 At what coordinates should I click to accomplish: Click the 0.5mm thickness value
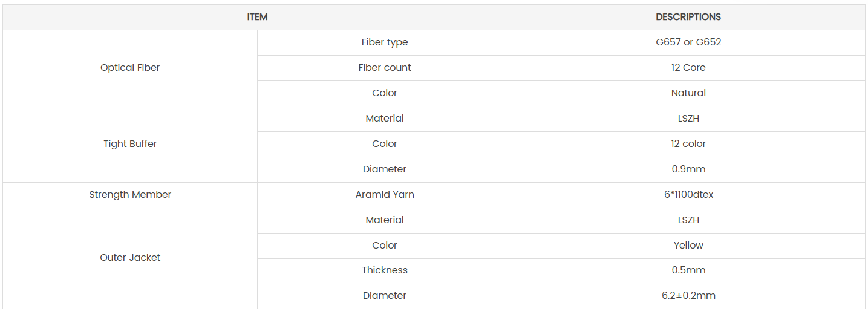(x=688, y=270)
